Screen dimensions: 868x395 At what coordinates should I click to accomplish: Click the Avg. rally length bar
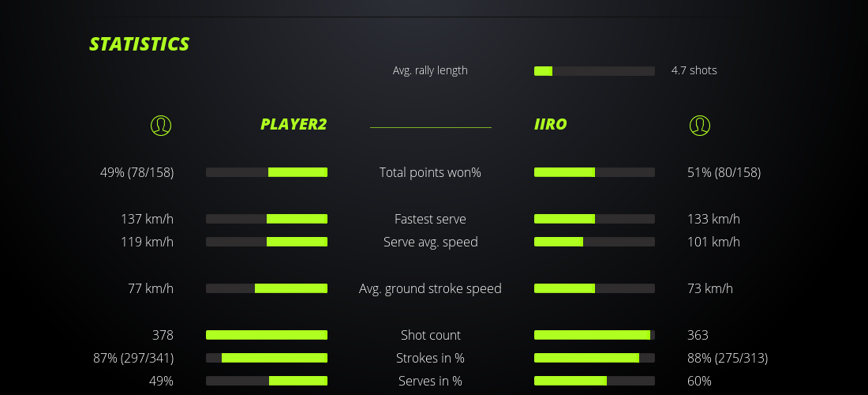coord(594,71)
